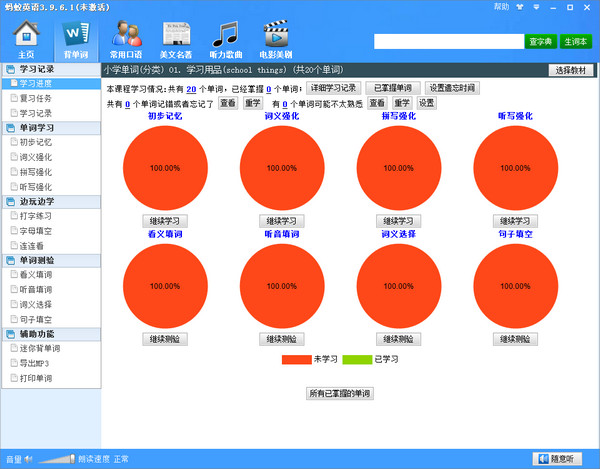600x469 pixels.
Task: Click 已掌握单词 button
Action: pyautogui.click(x=393, y=88)
